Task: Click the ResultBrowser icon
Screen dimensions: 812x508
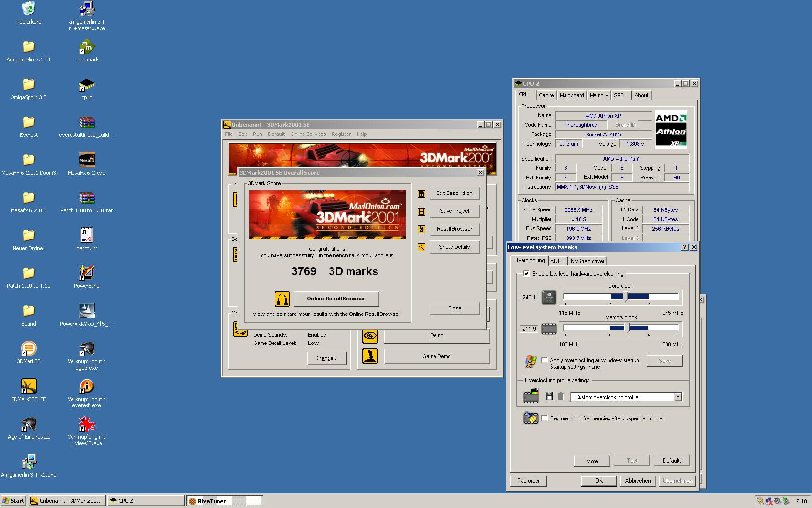Action: coord(421,229)
